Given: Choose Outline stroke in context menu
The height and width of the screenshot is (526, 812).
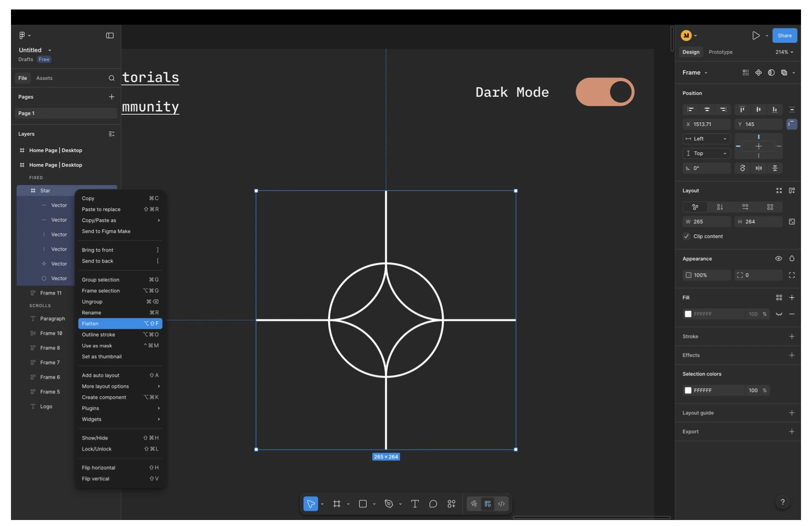Looking at the screenshot, I should 120,334.
